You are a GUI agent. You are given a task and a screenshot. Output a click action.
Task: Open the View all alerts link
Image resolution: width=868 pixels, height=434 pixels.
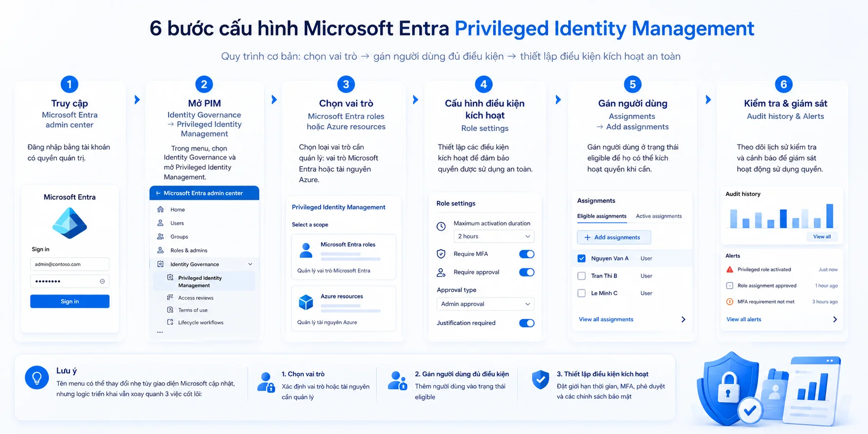coord(744,320)
